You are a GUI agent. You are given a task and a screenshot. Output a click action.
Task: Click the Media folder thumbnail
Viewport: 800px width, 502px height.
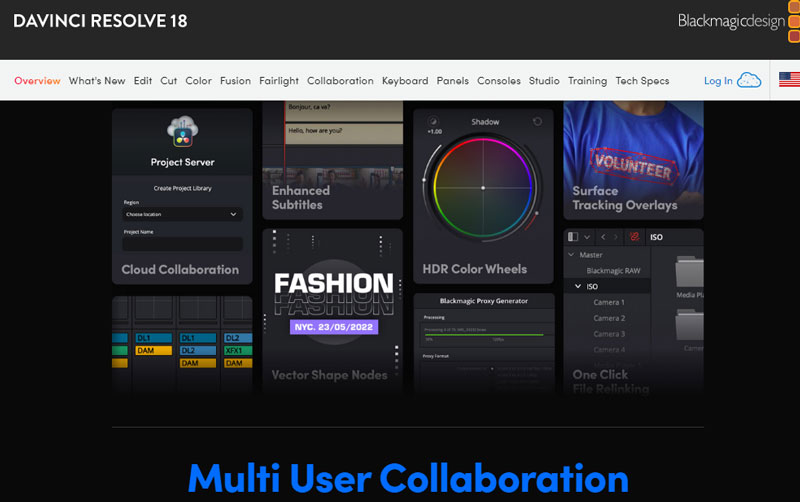pyautogui.click(x=689, y=272)
